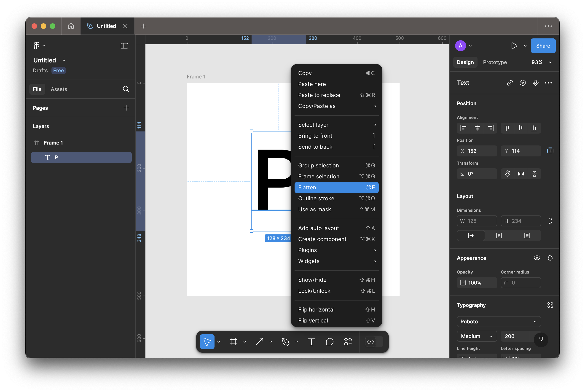
Task: Click the create component icon in Text header
Action: [x=536, y=83]
